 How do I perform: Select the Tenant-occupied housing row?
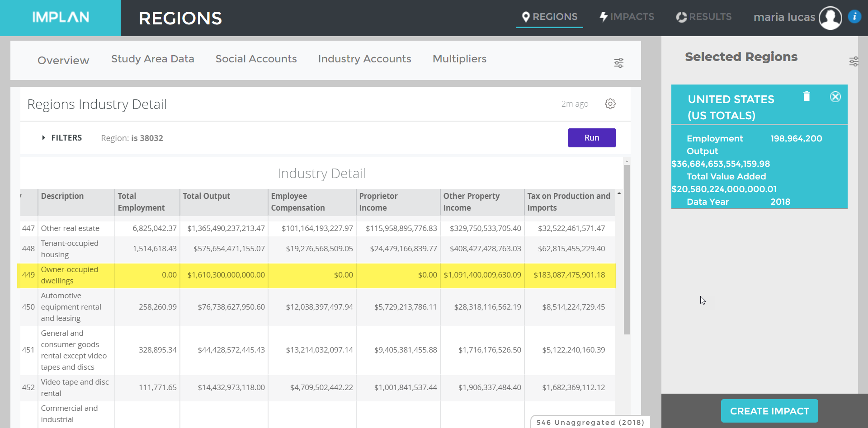(x=318, y=249)
